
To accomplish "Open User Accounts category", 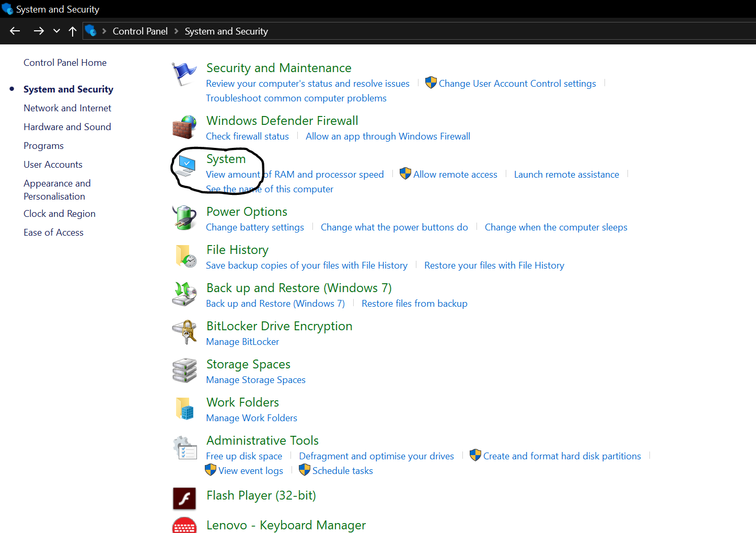I will tap(53, 165).
